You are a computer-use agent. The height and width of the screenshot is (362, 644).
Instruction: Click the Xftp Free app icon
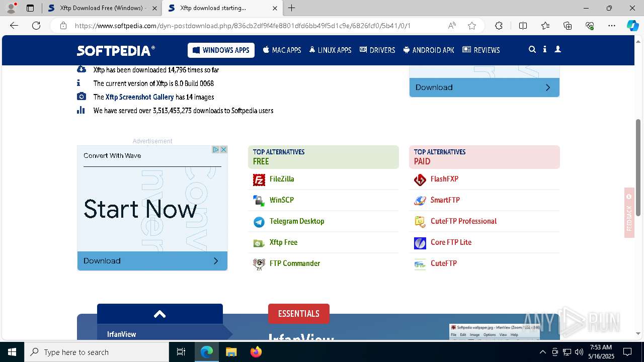point(259,243)
